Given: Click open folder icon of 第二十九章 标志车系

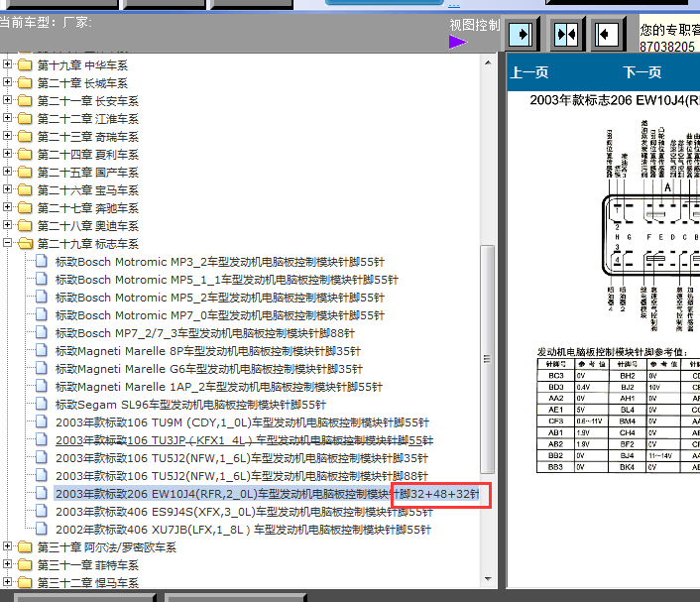Looking at the screenshot, I should (25, 243).
